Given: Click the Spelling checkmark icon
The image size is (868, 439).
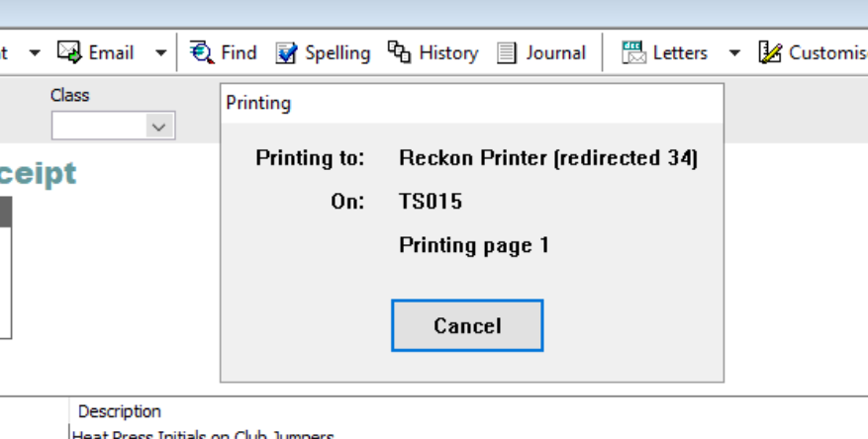Looking at the screenshot, I should click(x=287, y=53).
